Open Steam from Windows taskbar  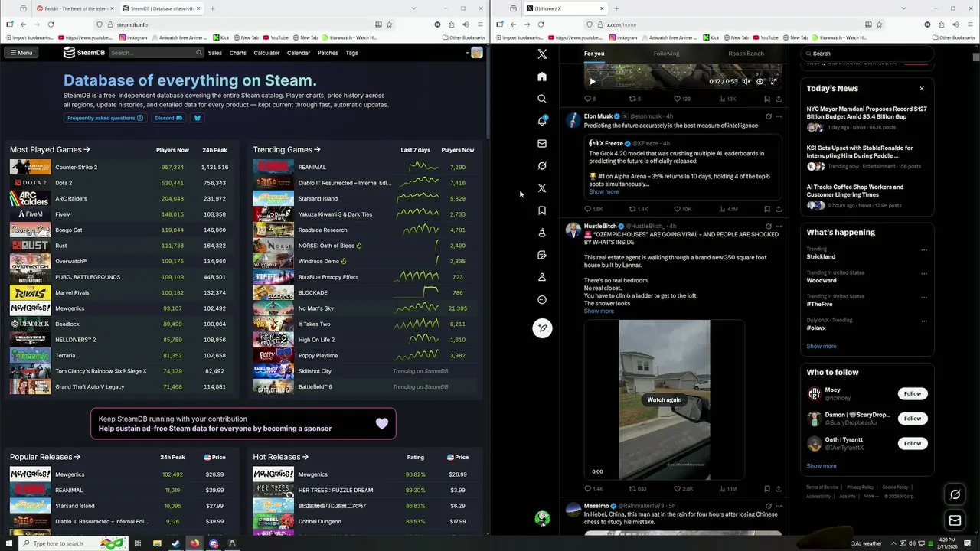175,543
